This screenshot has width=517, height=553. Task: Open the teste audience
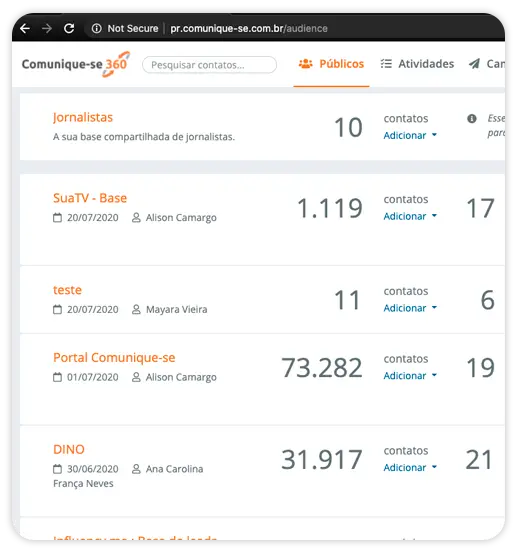pos(67,290)
